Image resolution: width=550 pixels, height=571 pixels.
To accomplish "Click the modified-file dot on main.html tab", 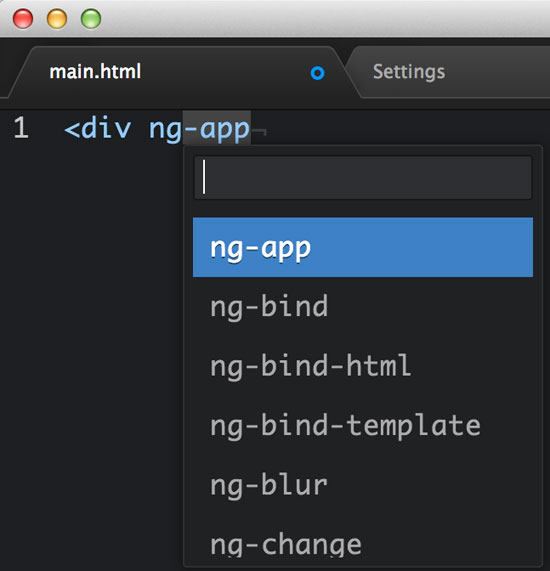I will (x=317, y=73).
